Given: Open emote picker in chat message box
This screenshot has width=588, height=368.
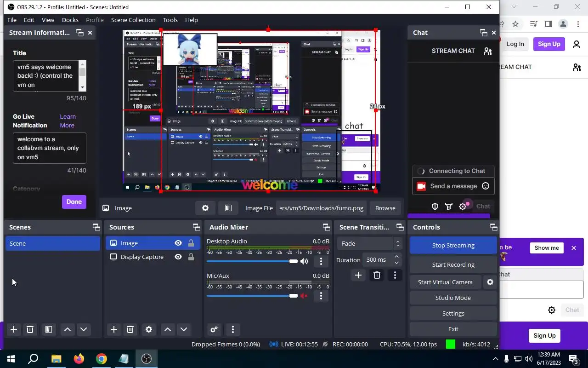Looking at the screenshot, I should pyautogui.click(x=486, y=186).
